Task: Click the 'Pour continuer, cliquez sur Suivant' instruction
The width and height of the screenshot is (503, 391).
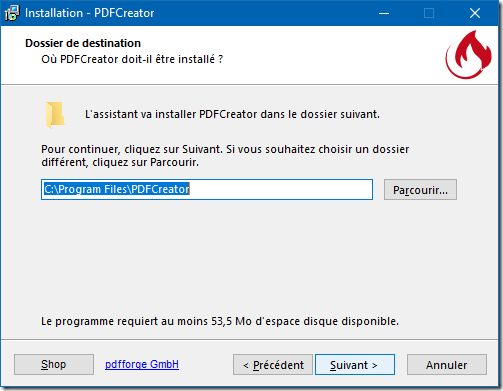Action: pos(225,156)
